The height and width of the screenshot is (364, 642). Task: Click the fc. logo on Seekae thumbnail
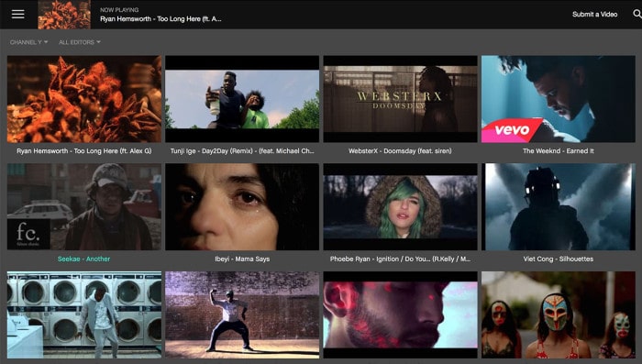pos(28,234)
